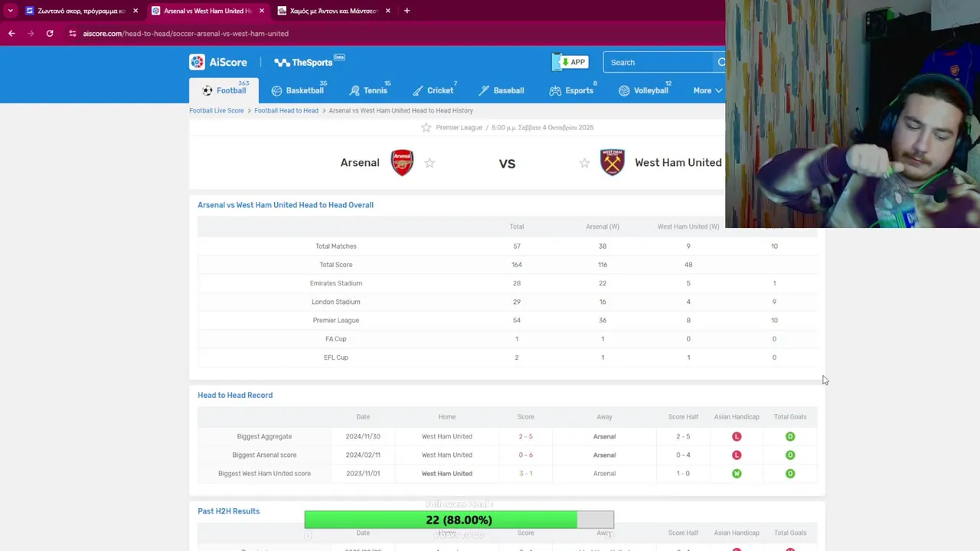980x551 pixels.
Task: Open TheSports Data logo link
Action: (309, 62)
